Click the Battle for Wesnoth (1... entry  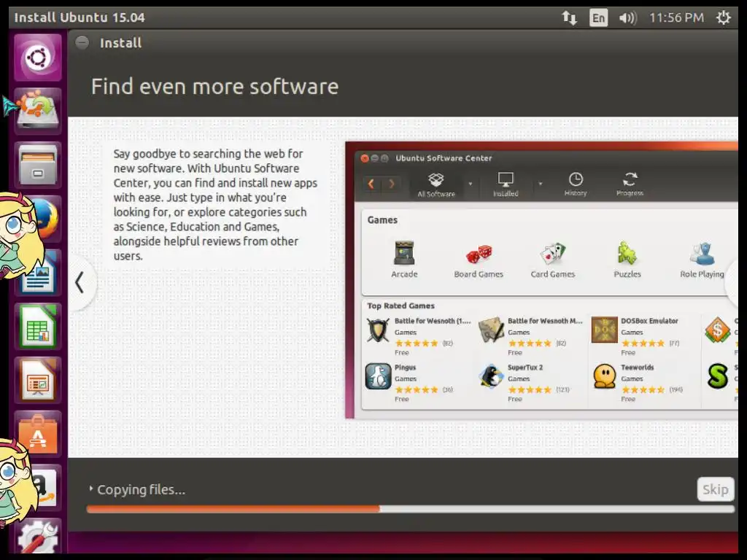(418, 336)
